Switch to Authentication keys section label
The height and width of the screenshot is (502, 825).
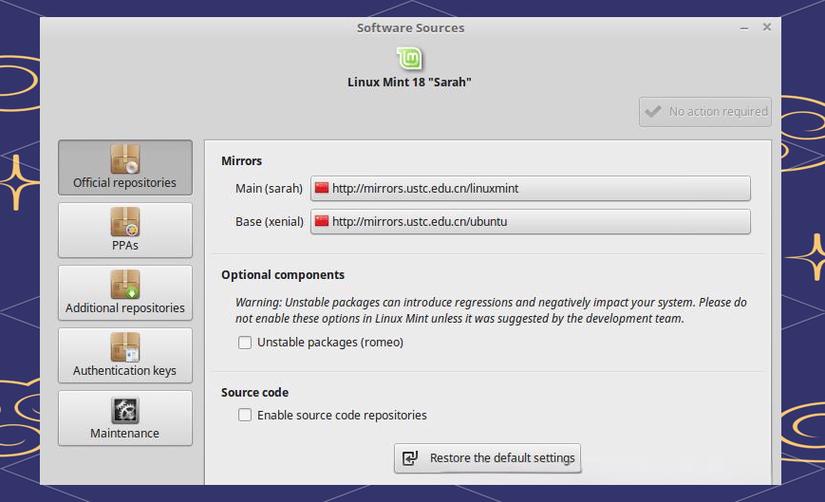[x=125, y=370]
